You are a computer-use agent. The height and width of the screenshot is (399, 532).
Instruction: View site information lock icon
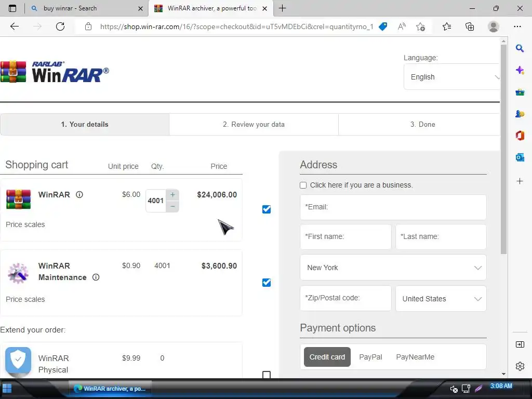tap(88, 26)
